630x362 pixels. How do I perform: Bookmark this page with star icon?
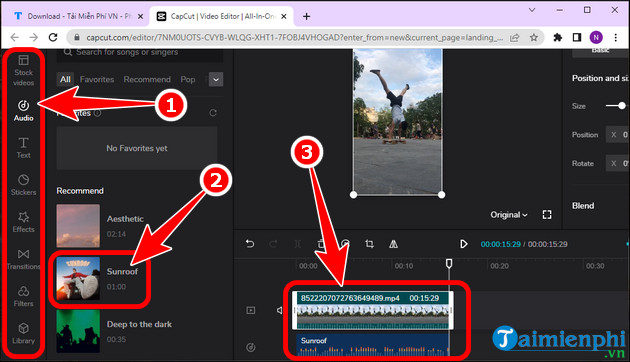(534, 37)
